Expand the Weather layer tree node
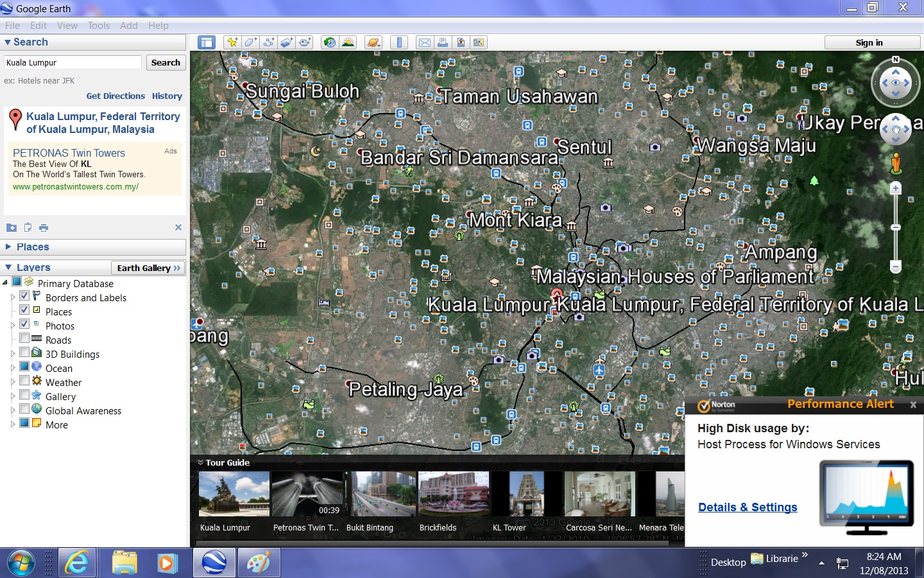This screenshot has width=924, height=578. [13, 383]
